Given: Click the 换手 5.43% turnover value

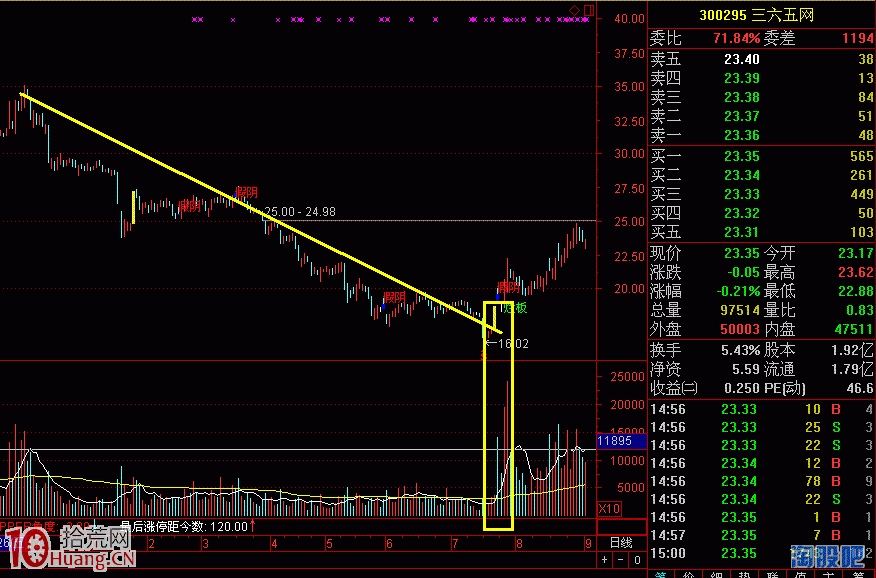Looking at the screenshot, I should [x=740, y=350].
